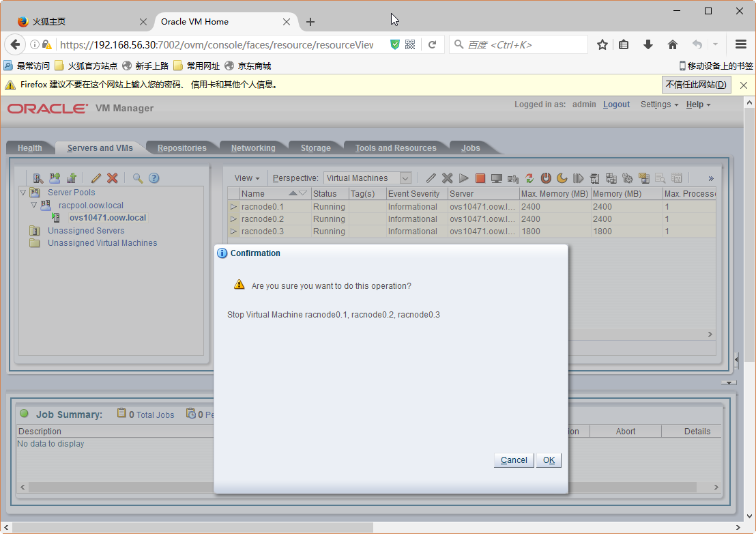This screenshot has height=534, width=756.
Task: Click the red square Stop icon
Action: click(480, 178)
